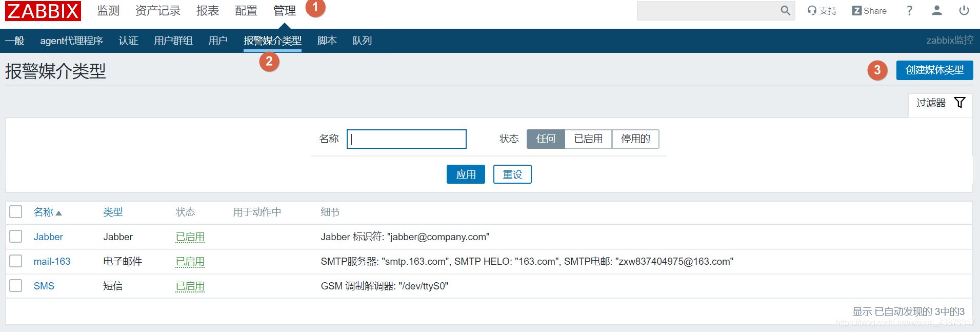Toggle 已启用 status for mail-163
980x332 pixels.
click(x=190, y=262)
